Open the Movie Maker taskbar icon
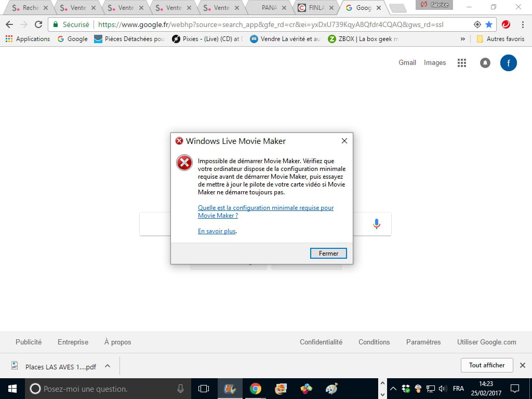532x399 pixels. click(x=230, y=389)
